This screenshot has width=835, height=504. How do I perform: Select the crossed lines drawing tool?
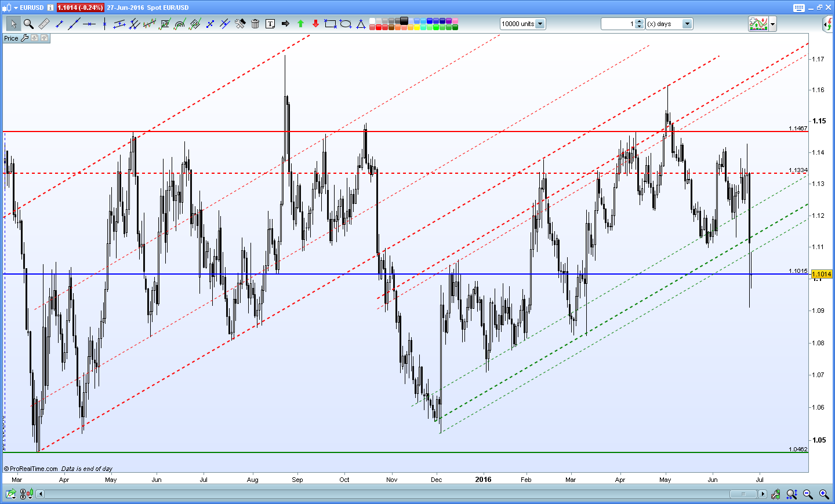click(x=225, y=24)
